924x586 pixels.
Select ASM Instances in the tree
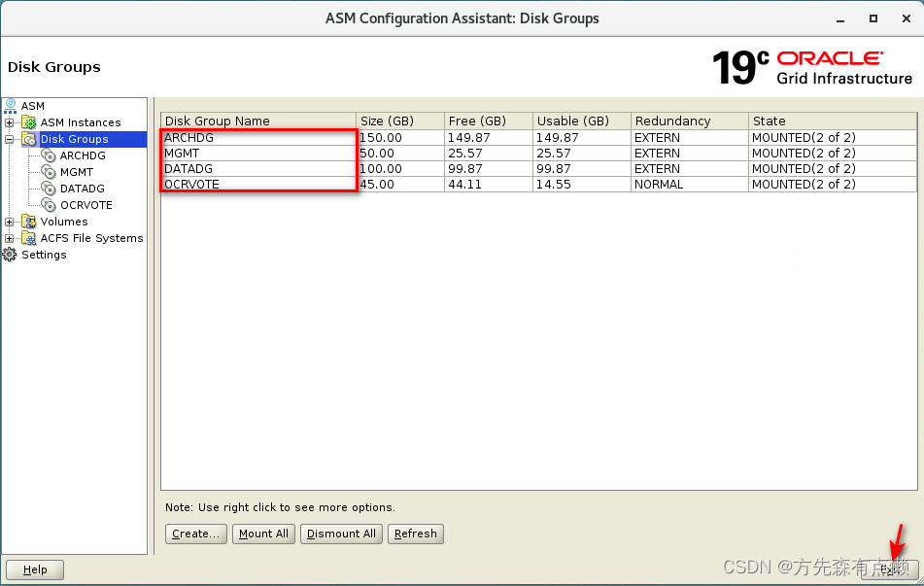pyautogui.click(x=81, y=122)
